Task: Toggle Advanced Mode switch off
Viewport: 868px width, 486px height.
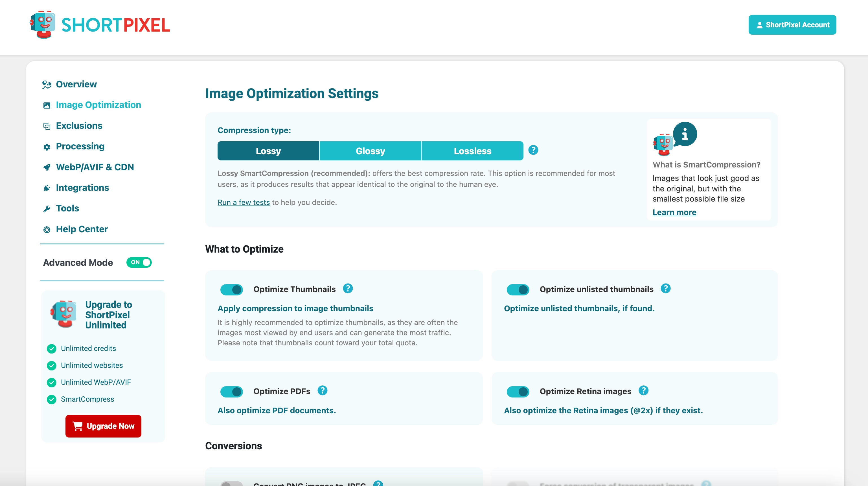Action: (x=139, y=262)
